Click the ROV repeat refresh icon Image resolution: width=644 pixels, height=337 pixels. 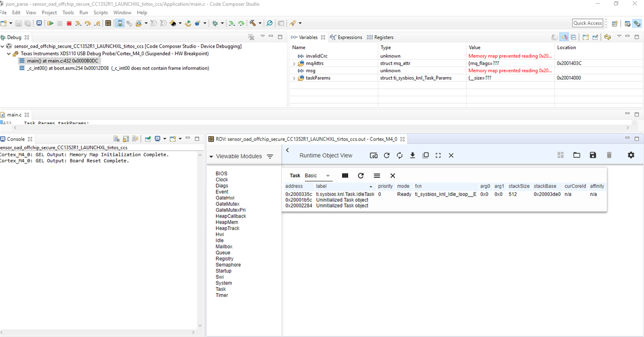[x=399, y=155]
